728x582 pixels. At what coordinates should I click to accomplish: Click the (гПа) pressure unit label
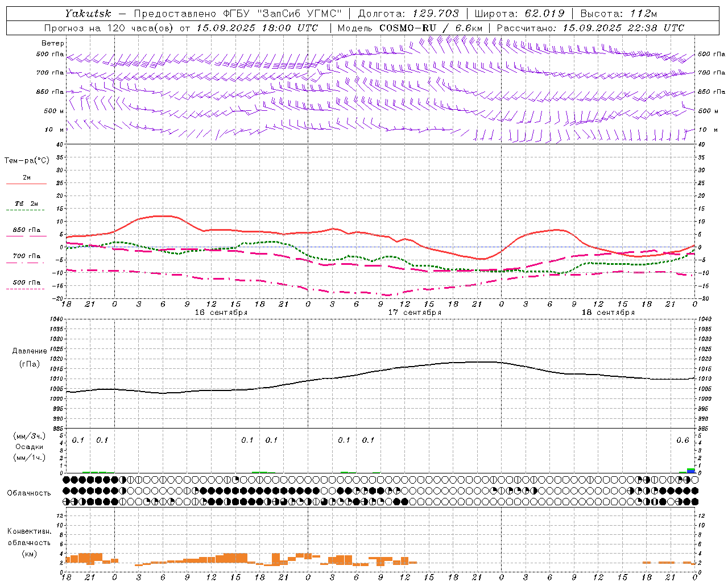pyautogui.click(x=30, y=364)
